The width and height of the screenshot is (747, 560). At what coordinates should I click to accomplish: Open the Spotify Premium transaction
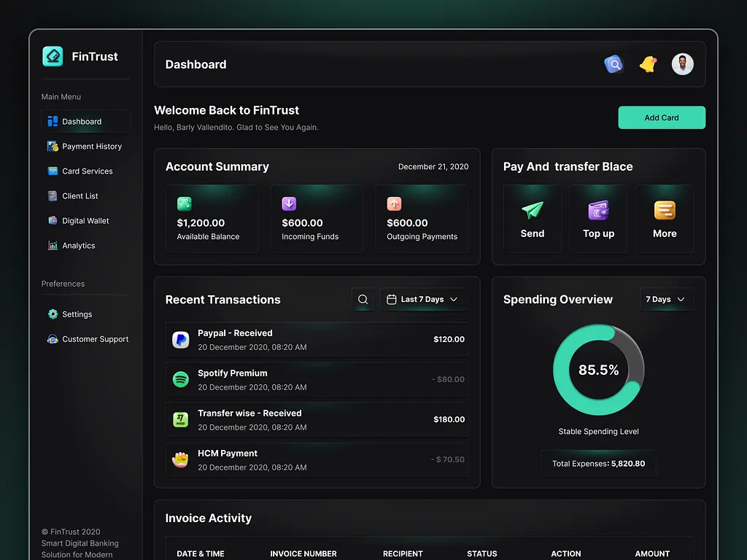(317, 379)
